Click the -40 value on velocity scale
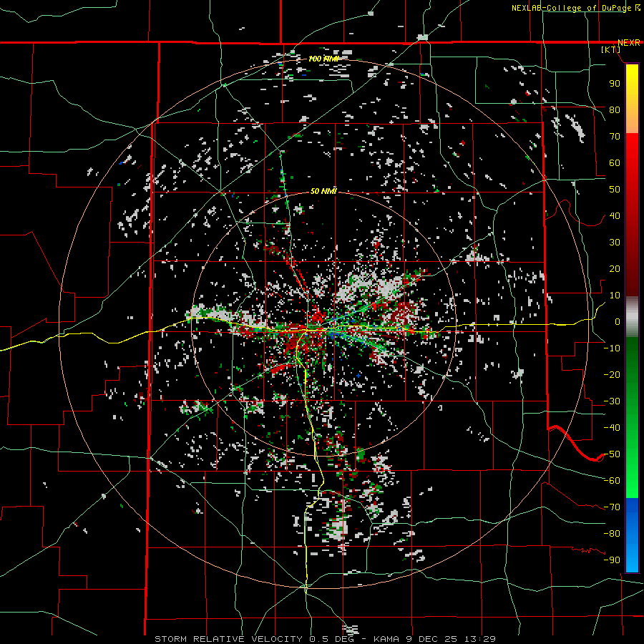Screen dimensions: 644x644 pyautogui.click(x=612, y=428)
